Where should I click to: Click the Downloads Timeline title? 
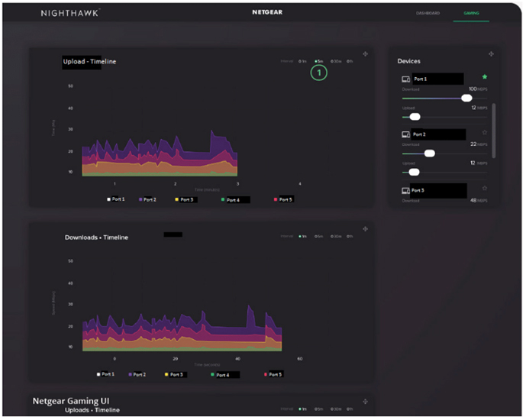coord(97,237)
